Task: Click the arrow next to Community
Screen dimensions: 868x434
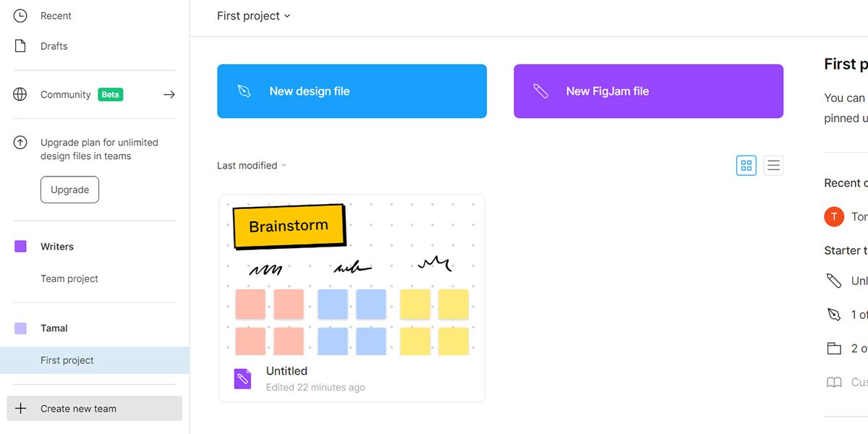Action: coord(169,94)
